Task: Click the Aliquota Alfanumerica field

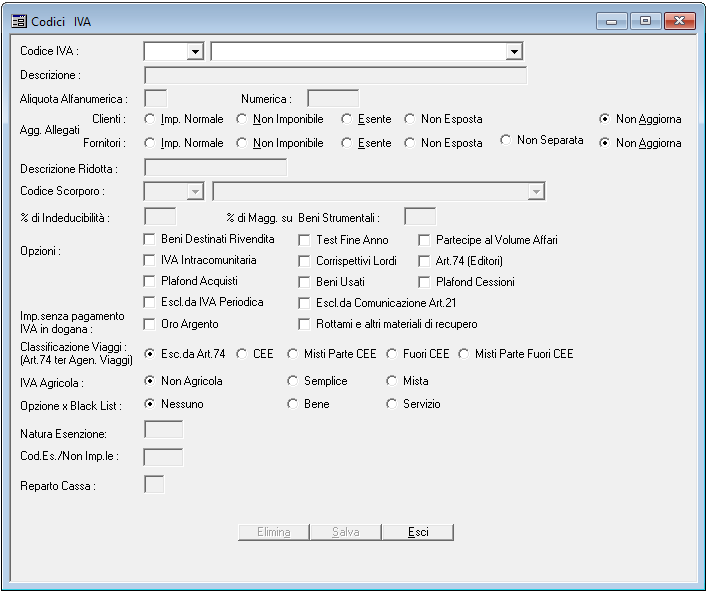Action: pyautogui.click(x=155, y=98)
